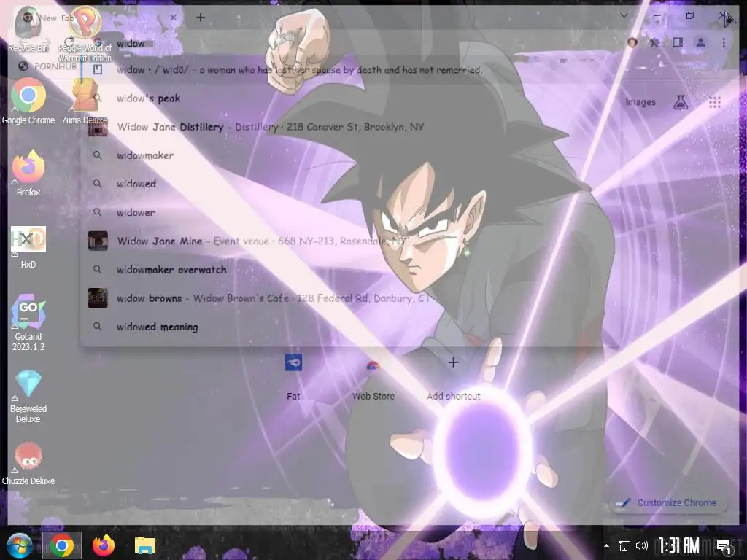Open Chrome tab search dropdown arrow

tap(624, 16)
